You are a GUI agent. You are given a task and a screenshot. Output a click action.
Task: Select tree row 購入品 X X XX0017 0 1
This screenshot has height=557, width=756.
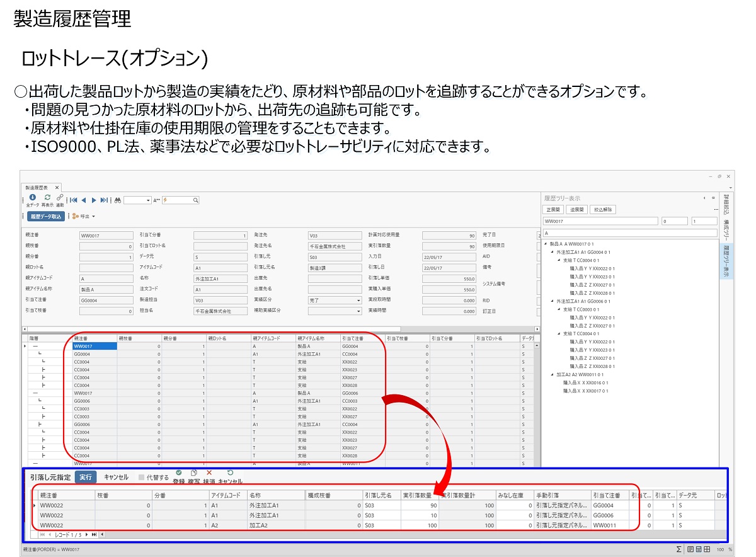pyautogui.click(x=585, y=391)
